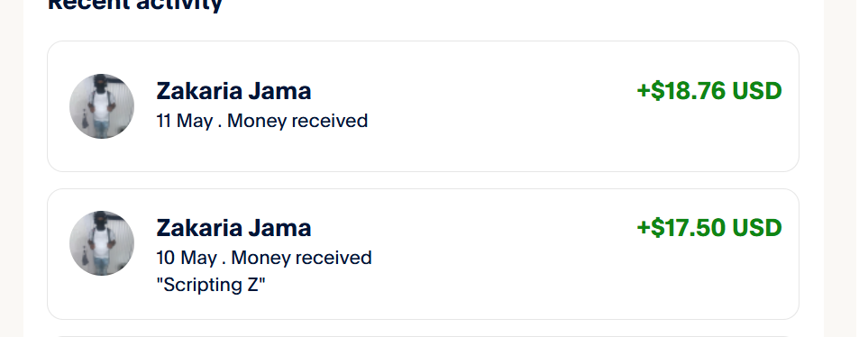Open the partially visible third transaction card

click(x=423, y=335)
